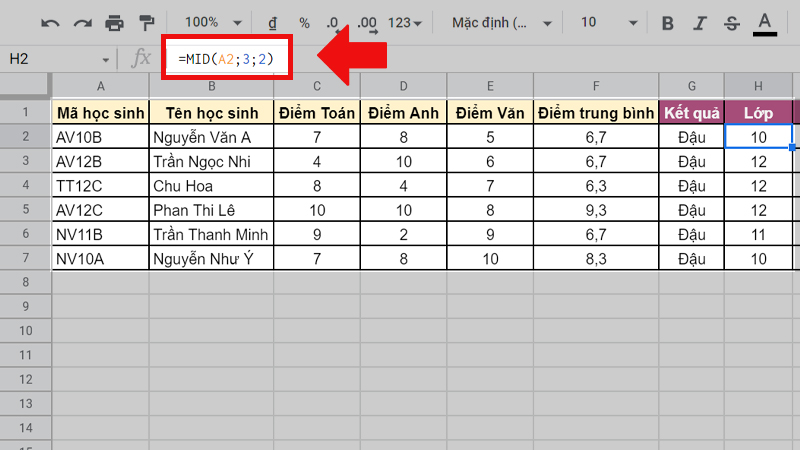
Task: Toggle strikethrough formatting
Action: pyautogui.click(x=731, y=23)
